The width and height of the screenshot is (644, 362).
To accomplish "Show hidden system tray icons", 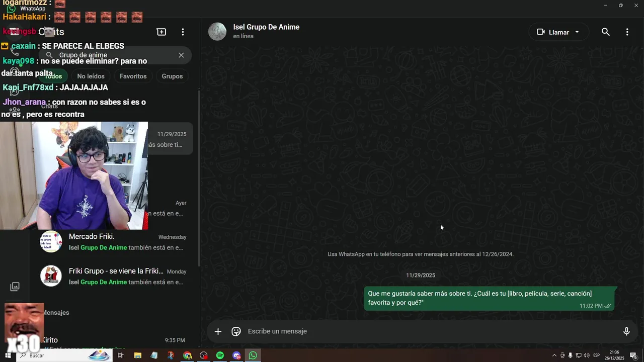I will (554, 355).
